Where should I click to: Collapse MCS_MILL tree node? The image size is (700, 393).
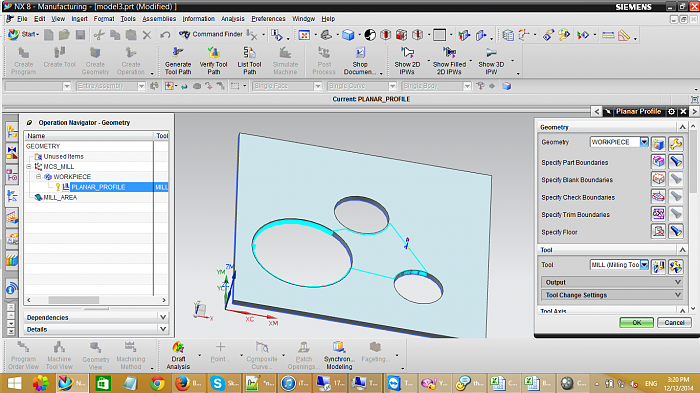[29, 167]
